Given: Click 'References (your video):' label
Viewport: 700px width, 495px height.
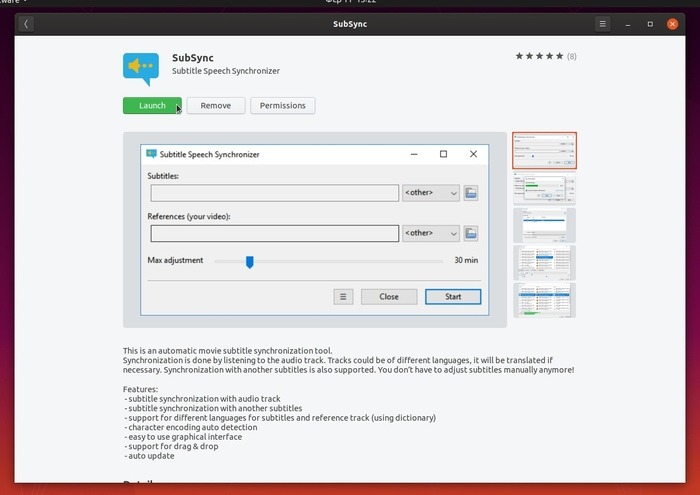Looking at the screenshot, I should pos(189,216).
